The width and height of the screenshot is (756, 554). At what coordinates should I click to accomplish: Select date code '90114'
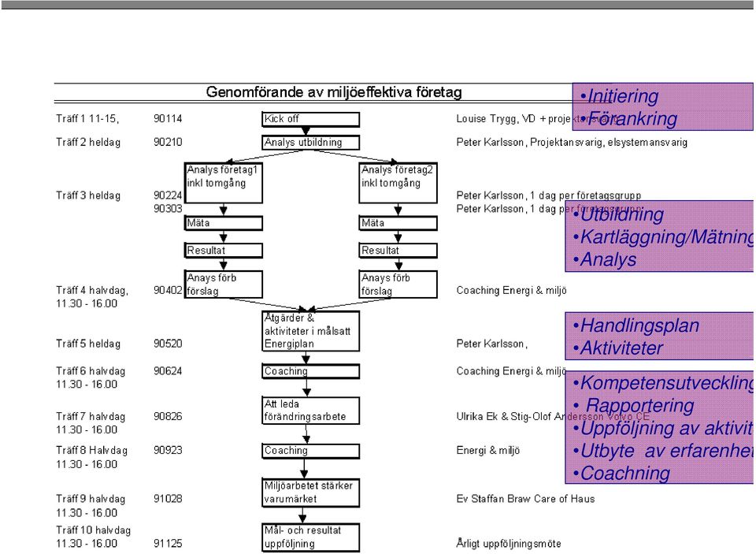click(x=168, y=119)
